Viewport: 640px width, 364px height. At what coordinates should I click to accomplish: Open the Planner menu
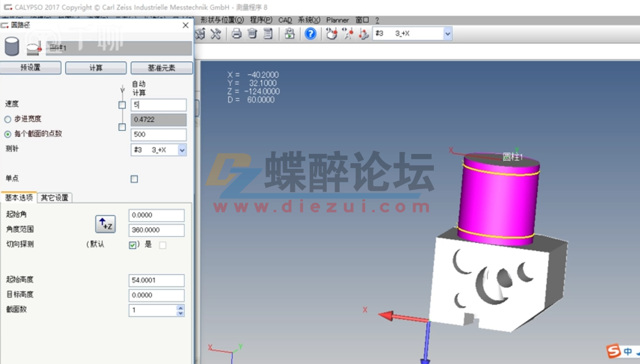click(x=337, y=20)
